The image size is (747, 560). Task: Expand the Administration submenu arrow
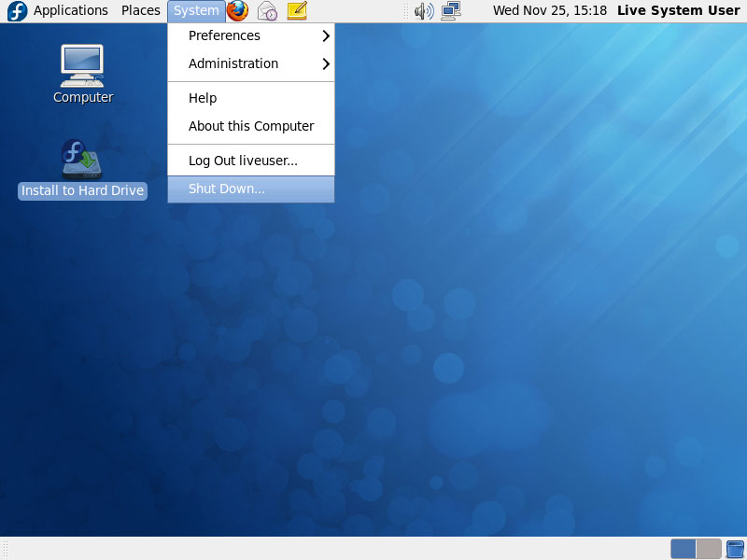pos(326,63)
